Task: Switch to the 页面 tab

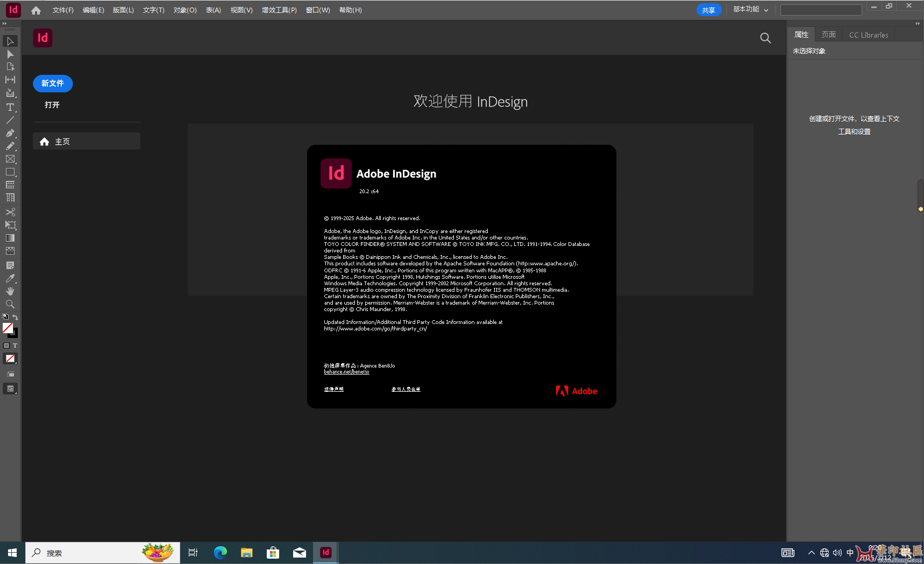Action: point(829,34)
